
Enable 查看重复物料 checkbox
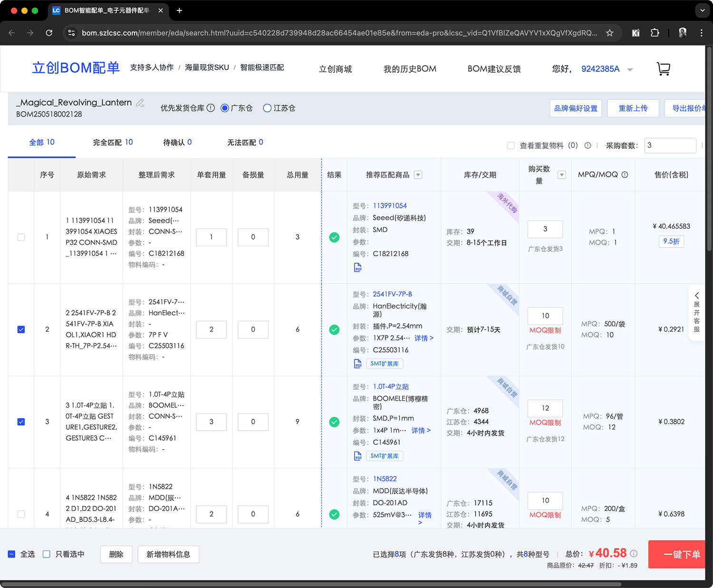coord(511,145)
